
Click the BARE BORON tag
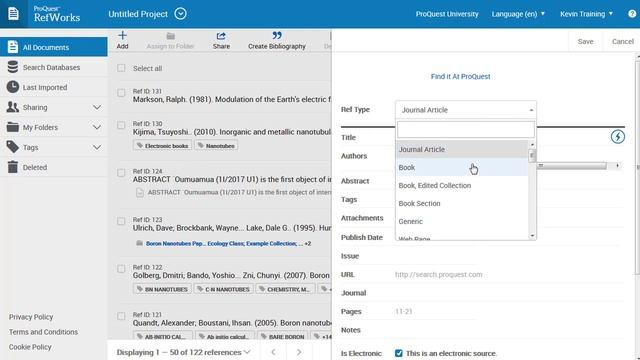point(283,337)
